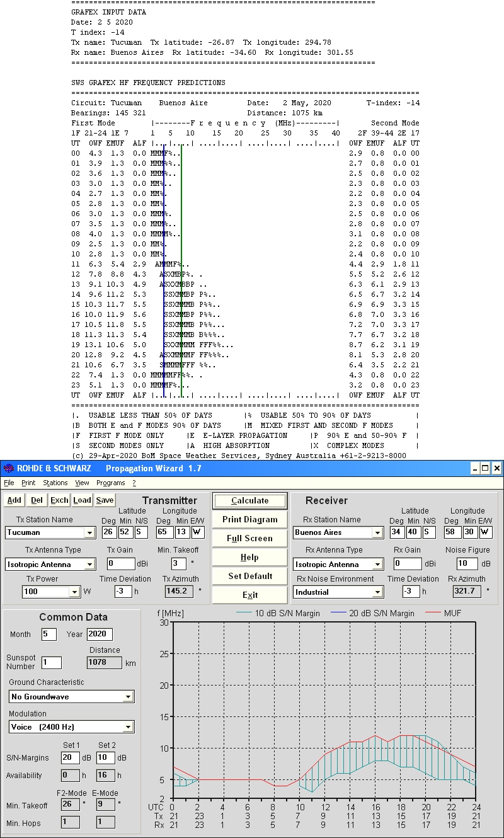Click the Tx Gain input field
Image resolution: width=504 pixels, height=838 pixels.
coord(121,563)
